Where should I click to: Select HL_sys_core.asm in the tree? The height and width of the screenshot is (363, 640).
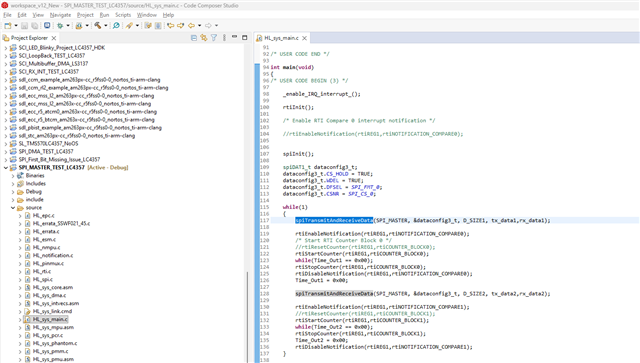[53, 287]
